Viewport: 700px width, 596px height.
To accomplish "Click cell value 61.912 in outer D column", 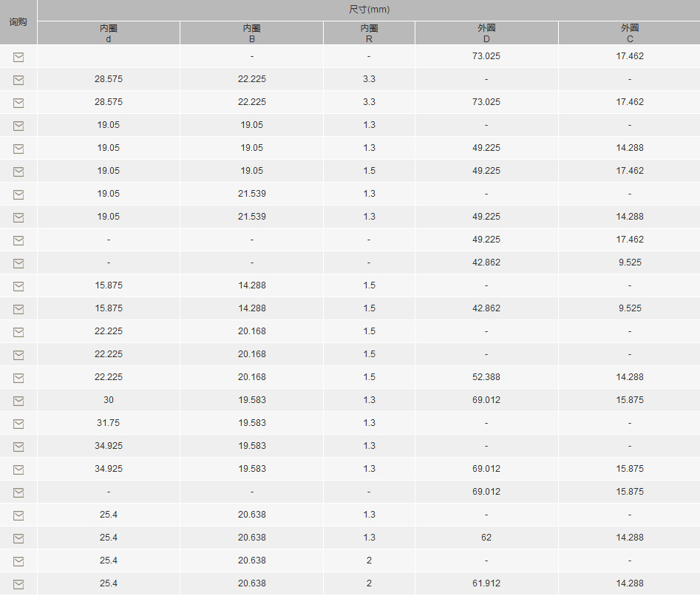I will click(486, 583).
